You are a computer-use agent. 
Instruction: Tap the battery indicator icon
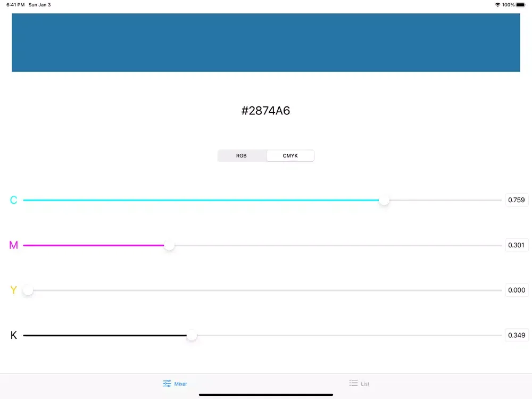pyautogui.click(x=521, y=5)
